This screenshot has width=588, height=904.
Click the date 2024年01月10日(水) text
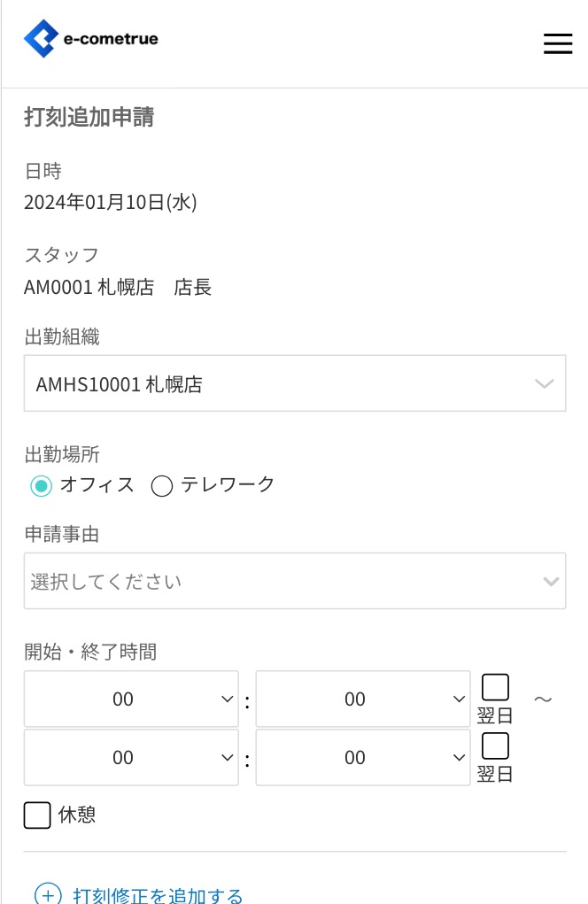point(110,203)
